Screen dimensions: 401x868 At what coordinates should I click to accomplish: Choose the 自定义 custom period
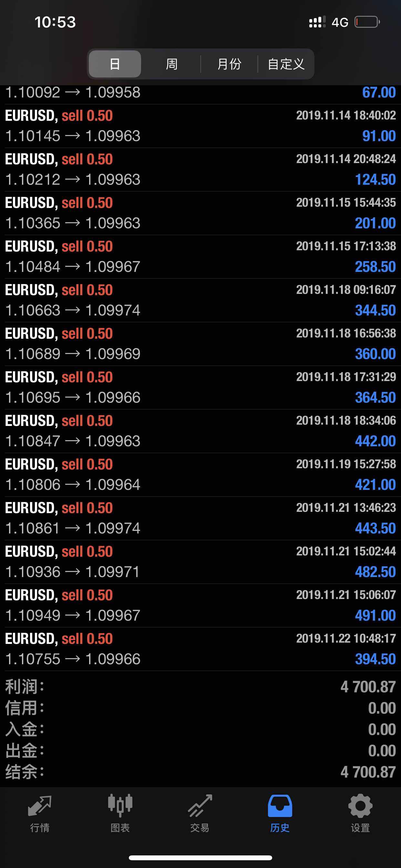click(286, 64)
